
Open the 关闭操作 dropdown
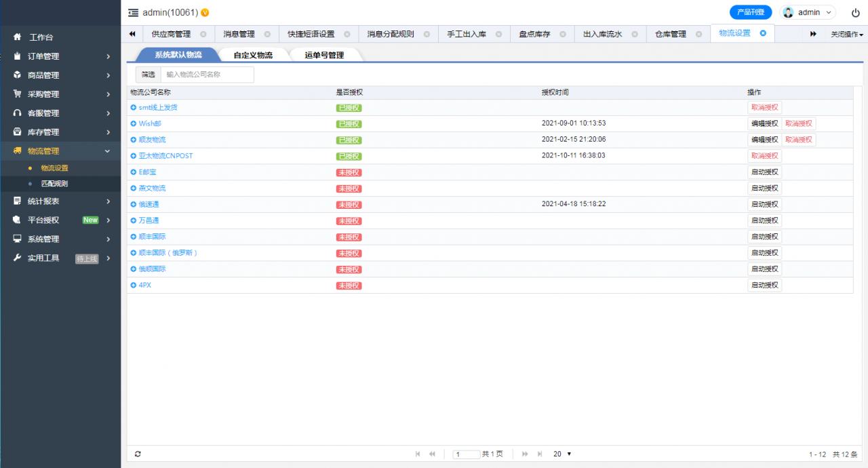coord(846,34)
